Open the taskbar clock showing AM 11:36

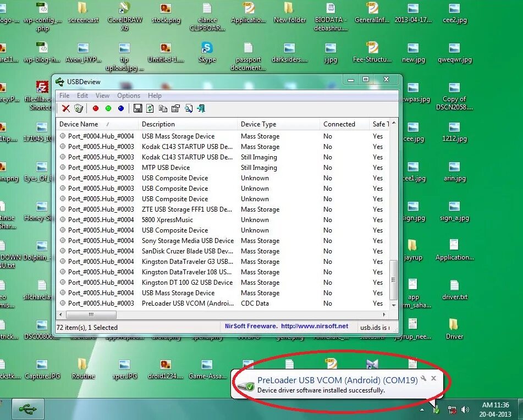[x=496, y=410]
